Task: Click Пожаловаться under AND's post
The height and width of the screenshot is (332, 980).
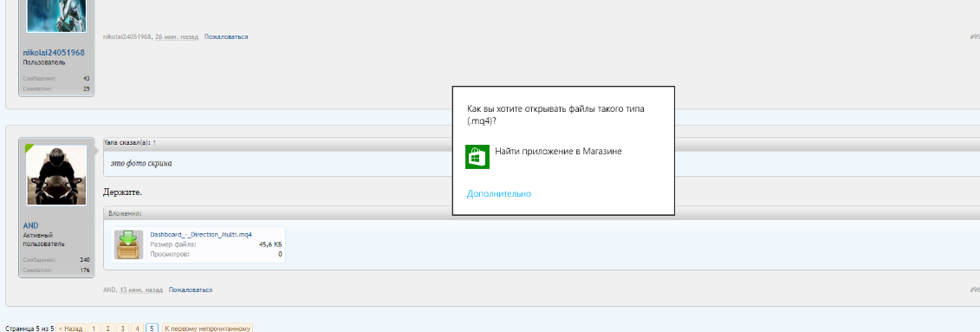Action: (x=191, y=290)
